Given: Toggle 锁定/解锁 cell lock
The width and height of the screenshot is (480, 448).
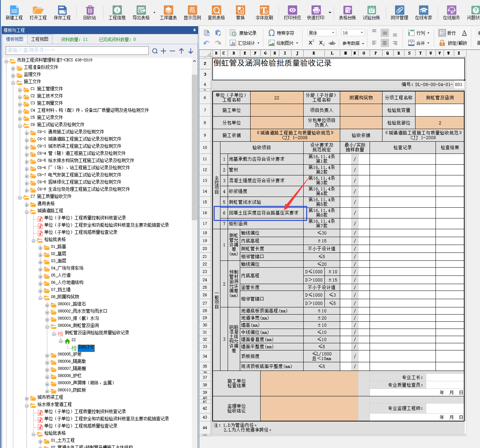Looking at the screenshot, I should [453, 43].
